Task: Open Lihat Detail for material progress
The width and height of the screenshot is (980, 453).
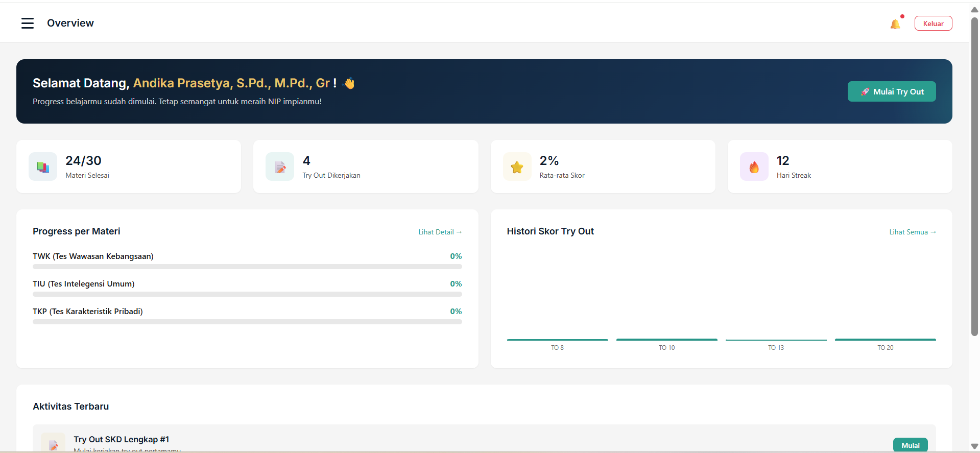Action: (440, 232)
